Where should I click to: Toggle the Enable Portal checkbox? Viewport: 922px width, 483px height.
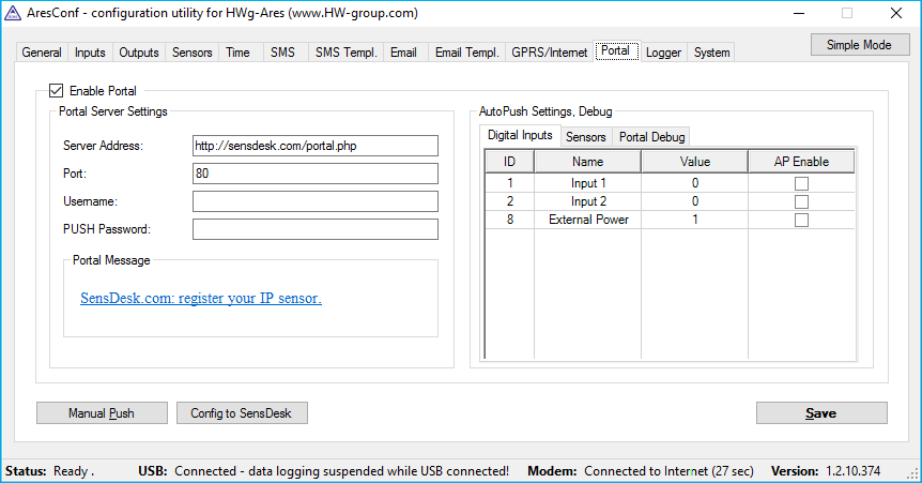tap(56, 91)
